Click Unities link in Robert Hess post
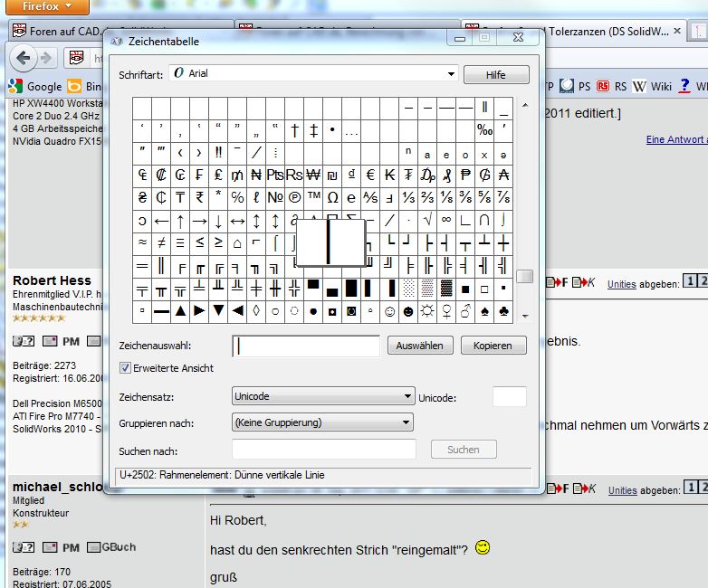The height and width of the screenshot is (588, 708). coord(622,284)
